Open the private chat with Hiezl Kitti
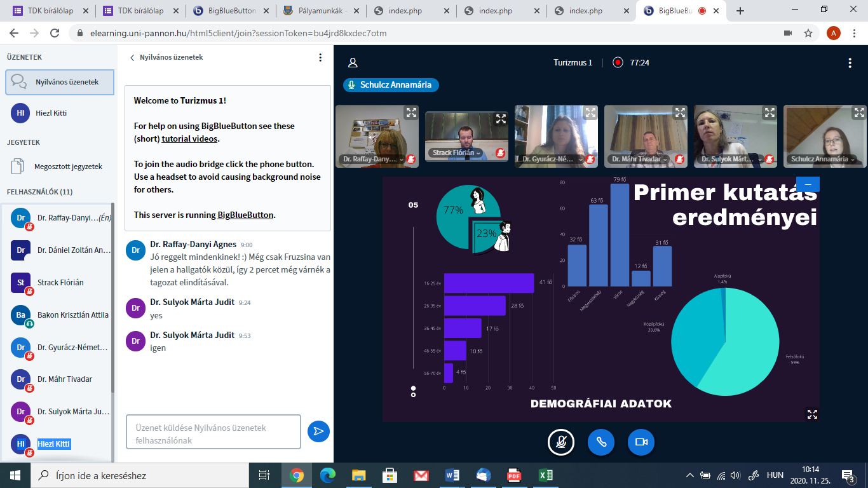The height and width of the screenshot is (488, 868). (x=51, y=113)
